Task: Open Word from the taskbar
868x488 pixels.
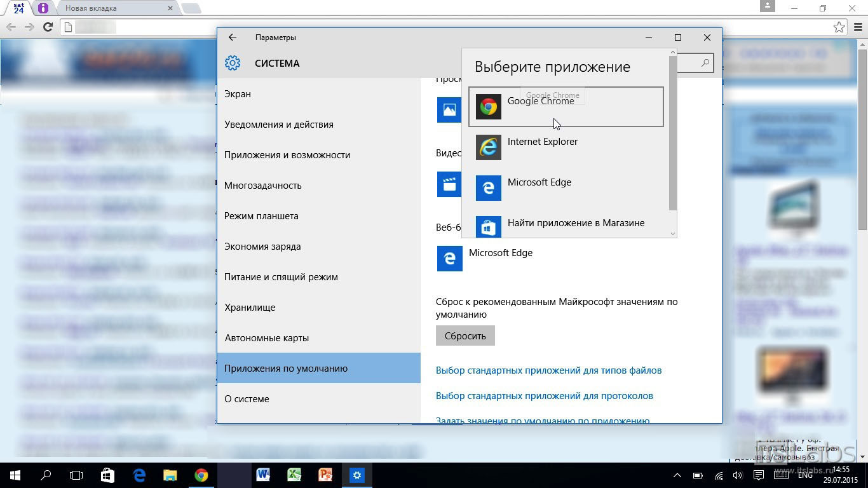Action: pyautogui.click(x=263, y=475)
